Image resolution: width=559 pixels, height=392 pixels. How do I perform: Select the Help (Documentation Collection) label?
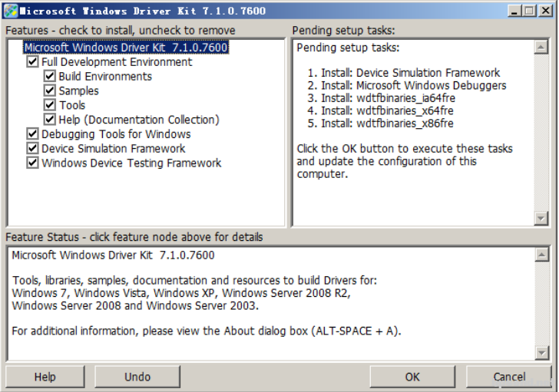coord(139,120)
